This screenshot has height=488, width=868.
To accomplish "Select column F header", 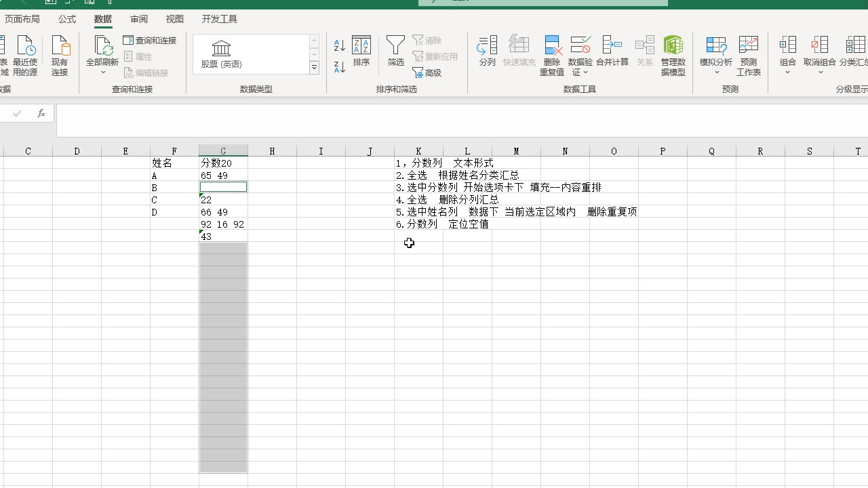I will 174,150.
